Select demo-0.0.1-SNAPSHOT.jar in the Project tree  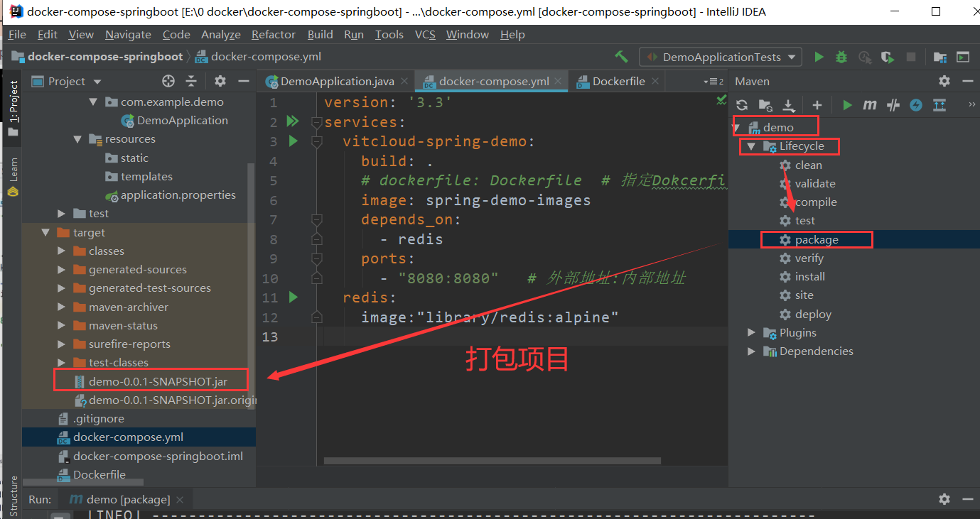tap(158, 381)
